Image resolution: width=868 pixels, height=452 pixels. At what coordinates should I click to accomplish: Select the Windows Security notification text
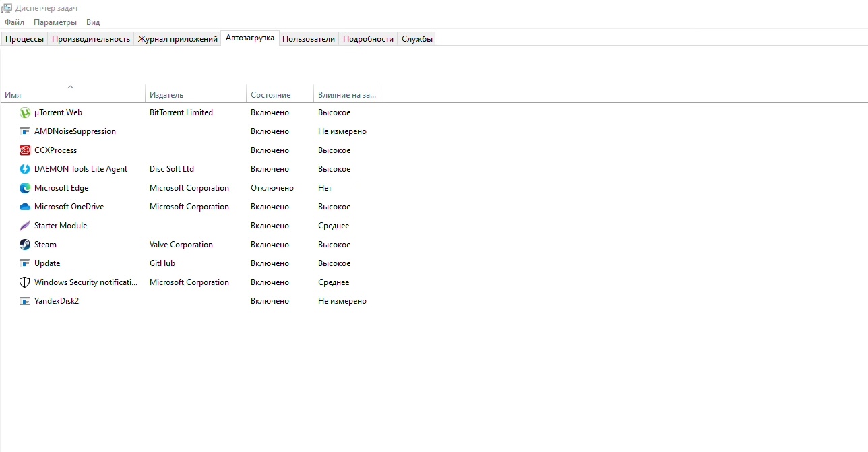point(86,282)
